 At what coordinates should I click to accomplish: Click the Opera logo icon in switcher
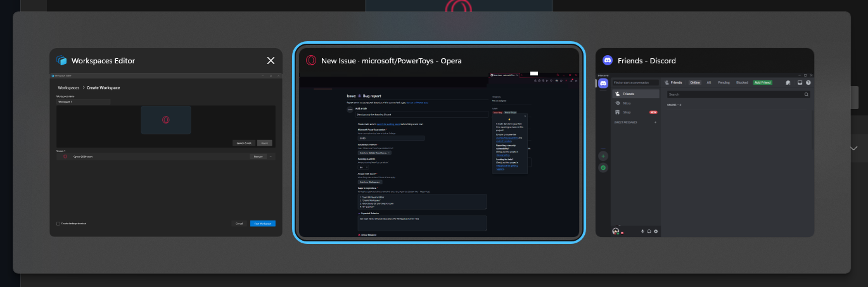coord(311,61)
